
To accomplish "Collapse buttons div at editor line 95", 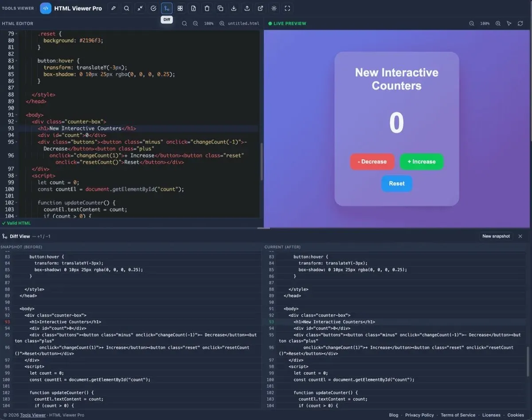I will 17,142.
